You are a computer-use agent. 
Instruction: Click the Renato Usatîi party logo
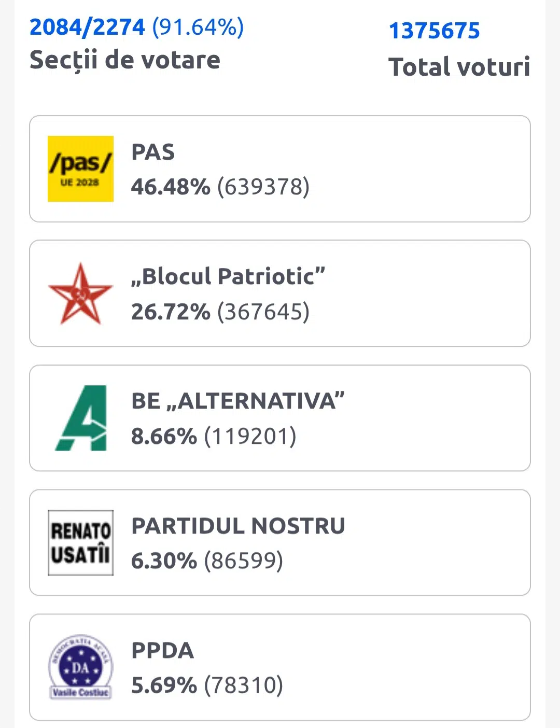coord(80,542)
